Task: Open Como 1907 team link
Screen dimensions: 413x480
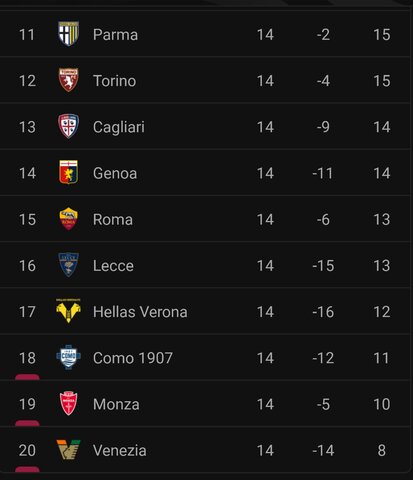Action: tap(133, 358)
